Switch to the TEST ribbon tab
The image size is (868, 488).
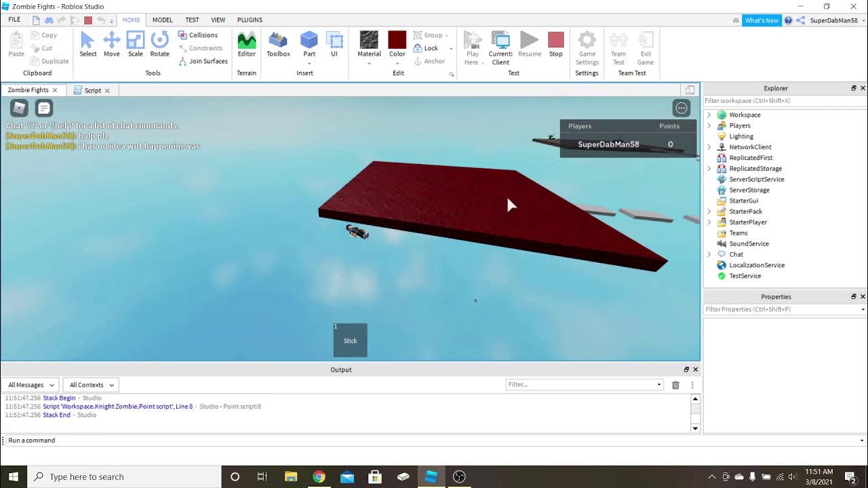(x=193, y=20)
